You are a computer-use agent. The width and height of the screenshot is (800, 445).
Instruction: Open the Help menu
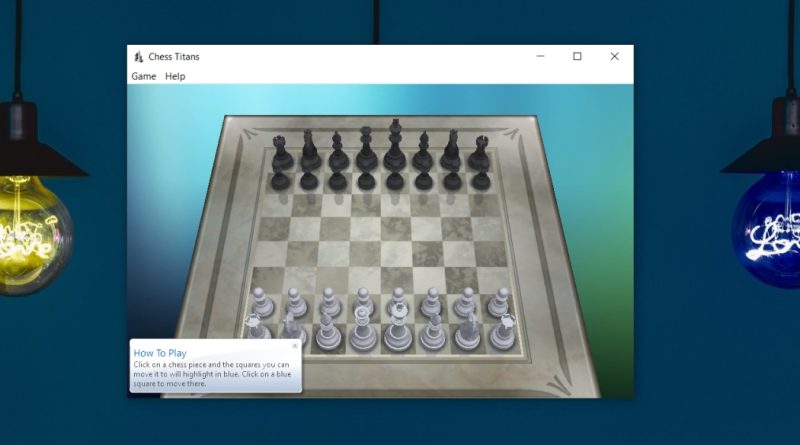[x=175, y=76]
